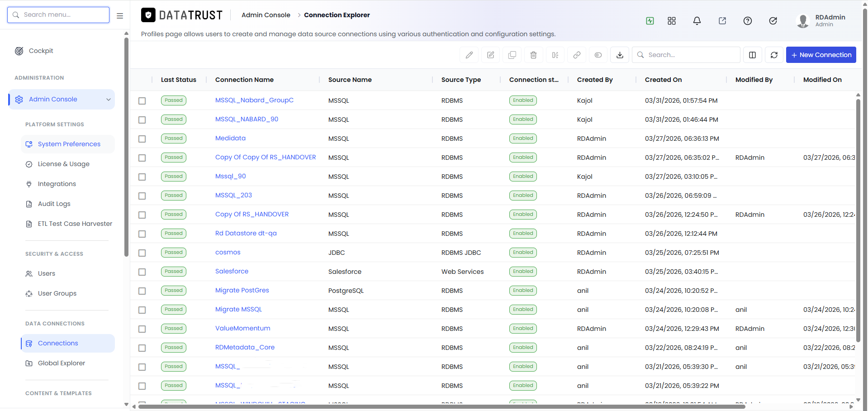This screenshot has width=868, height=411.
Task: Collapse the Admin Console sidebar section
Action: (109, 100)
